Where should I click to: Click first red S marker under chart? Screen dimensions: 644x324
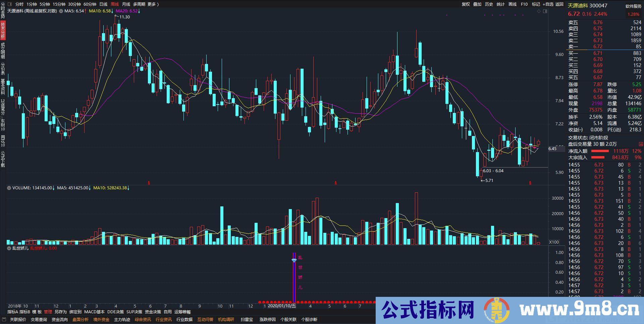click(149, 183)
